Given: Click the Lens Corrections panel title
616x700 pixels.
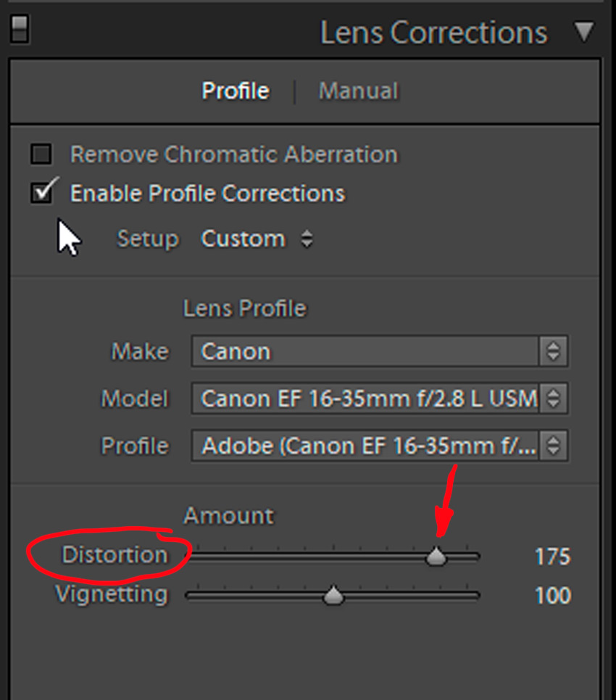Looking at the screenshot, I should [x=433, y=33].
